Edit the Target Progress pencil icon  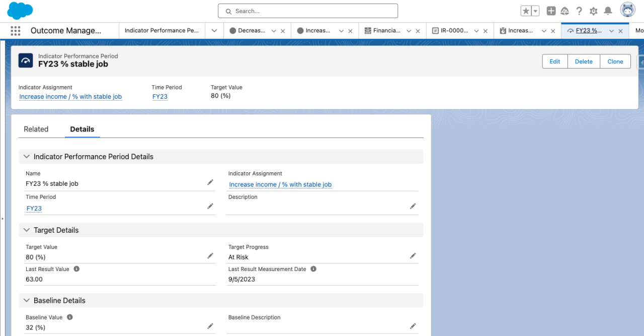(413, 256)
